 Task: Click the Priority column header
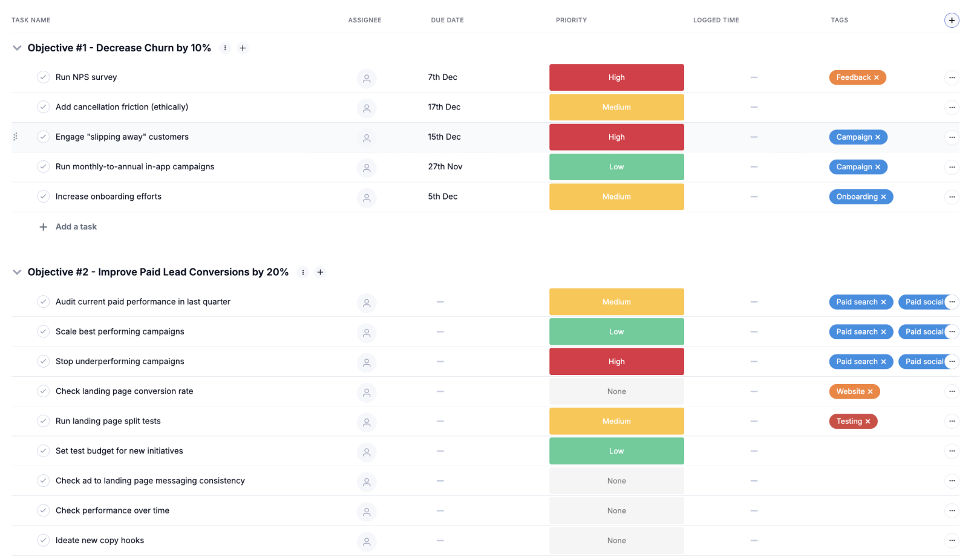coord(571,20)
